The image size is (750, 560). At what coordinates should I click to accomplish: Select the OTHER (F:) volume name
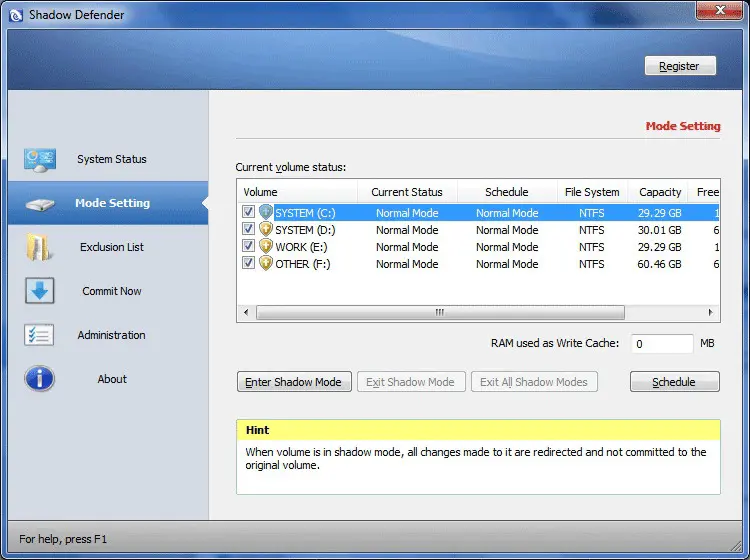tap(303, 264)
